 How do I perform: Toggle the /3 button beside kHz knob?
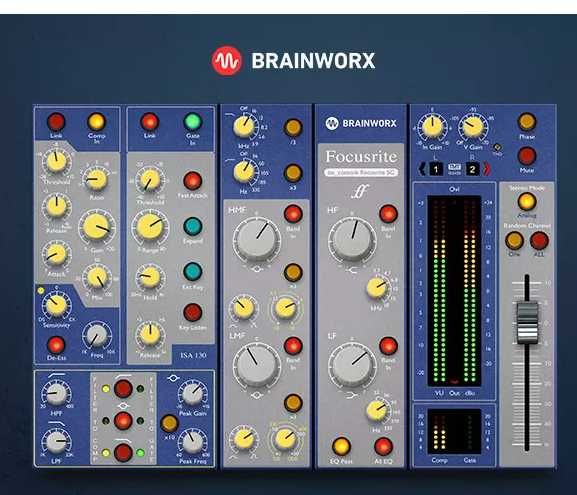(293, 127)
